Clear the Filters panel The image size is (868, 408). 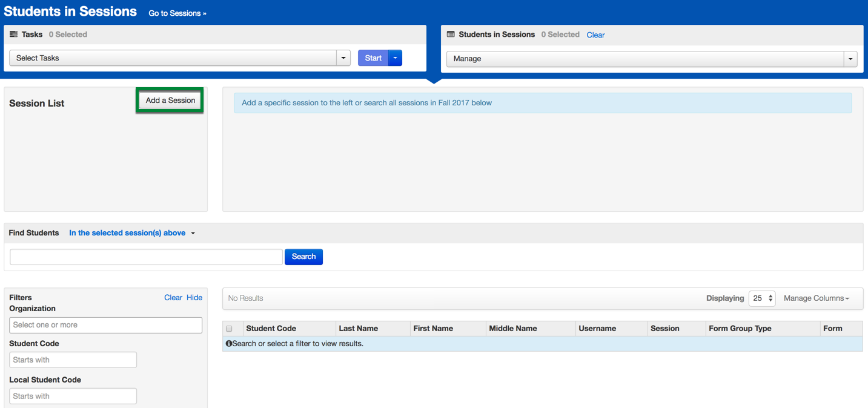pos(173,298)
